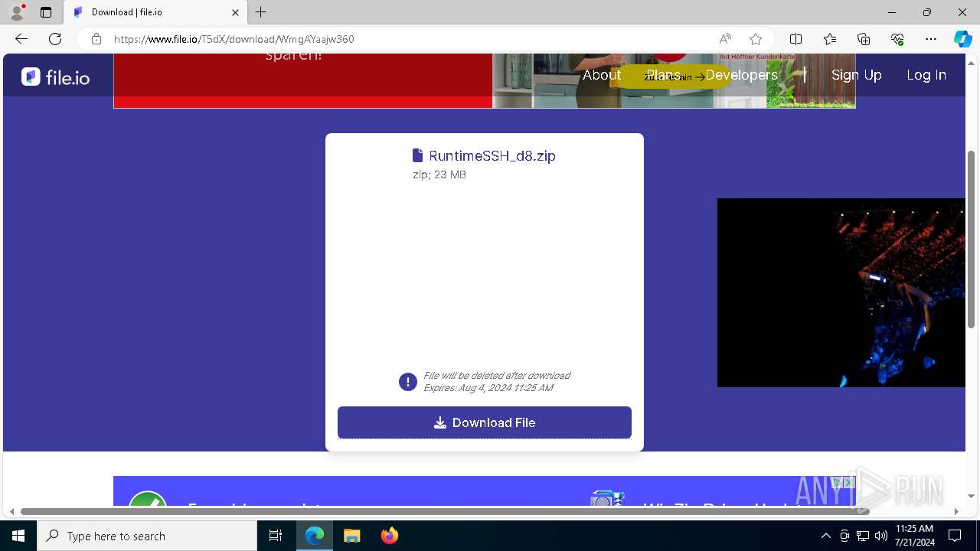Open the Favorites list

point(830,39)
